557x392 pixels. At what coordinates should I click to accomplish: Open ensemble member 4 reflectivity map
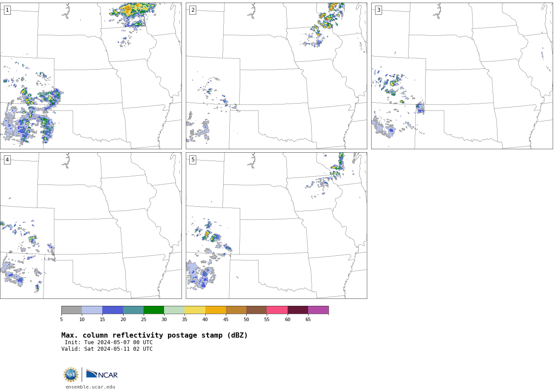(91, 225)
